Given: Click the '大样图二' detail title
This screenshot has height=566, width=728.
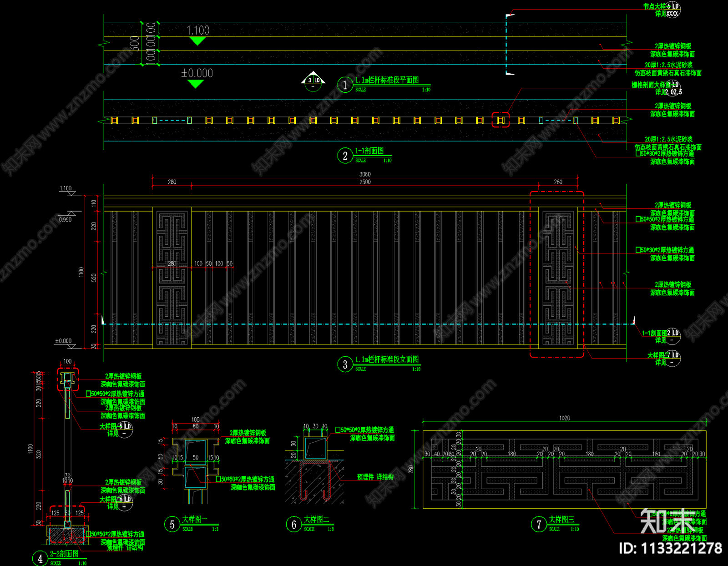Looking at the screenshot, I should pos(316,519).
